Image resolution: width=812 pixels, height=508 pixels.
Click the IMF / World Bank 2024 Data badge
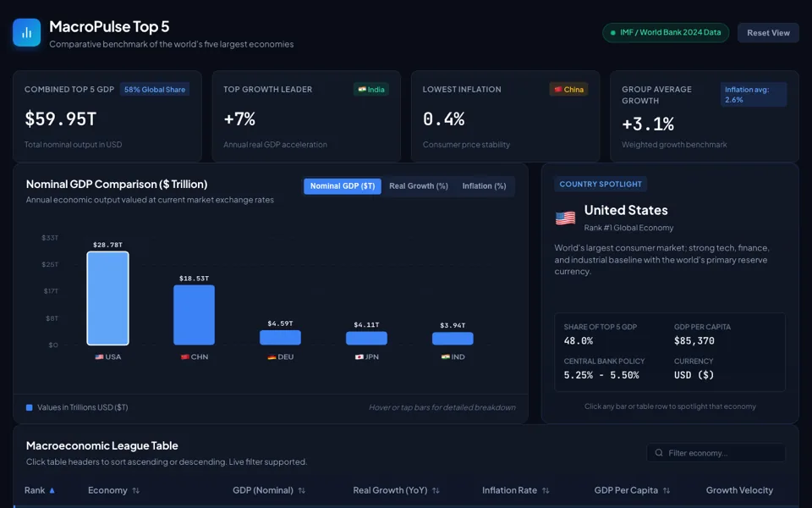(666, 33)
